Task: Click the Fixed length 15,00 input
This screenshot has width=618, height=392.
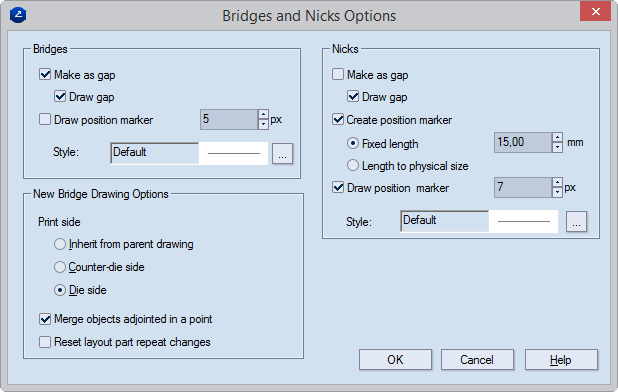Action: point(523,142)
